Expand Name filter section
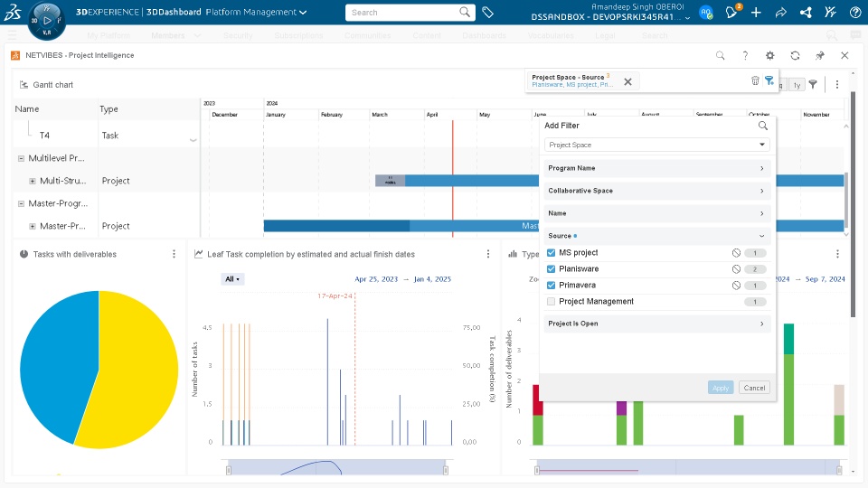This screenshot has height=488, width=868. point(657,213)
